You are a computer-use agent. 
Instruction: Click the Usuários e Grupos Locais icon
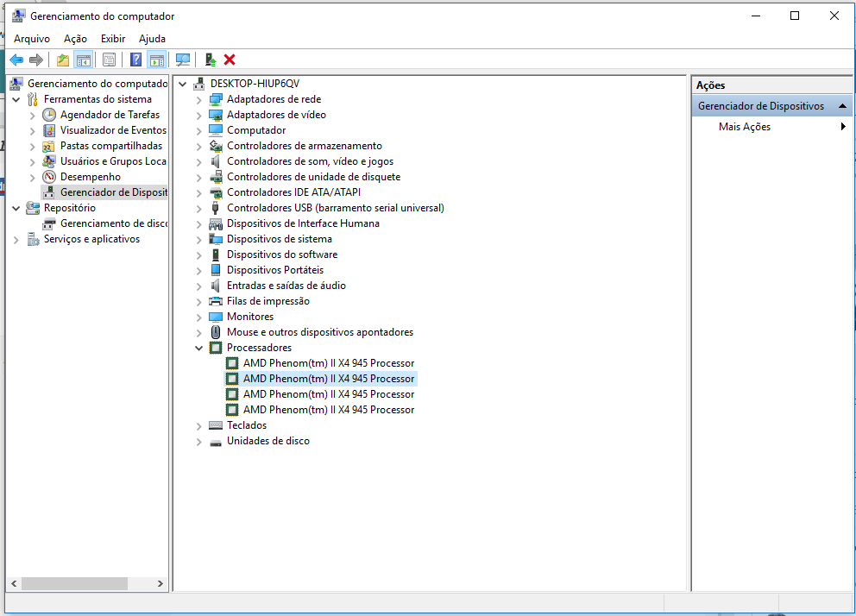(x=49, y=161)
